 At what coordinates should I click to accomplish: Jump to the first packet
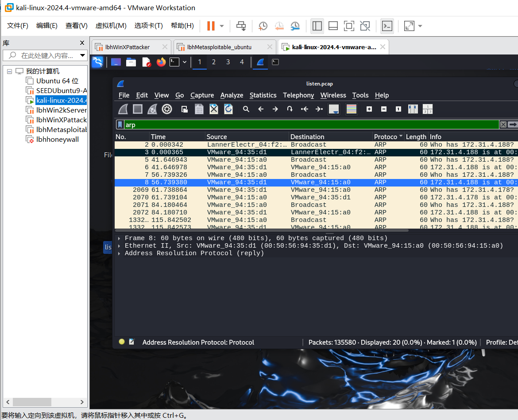304,109
